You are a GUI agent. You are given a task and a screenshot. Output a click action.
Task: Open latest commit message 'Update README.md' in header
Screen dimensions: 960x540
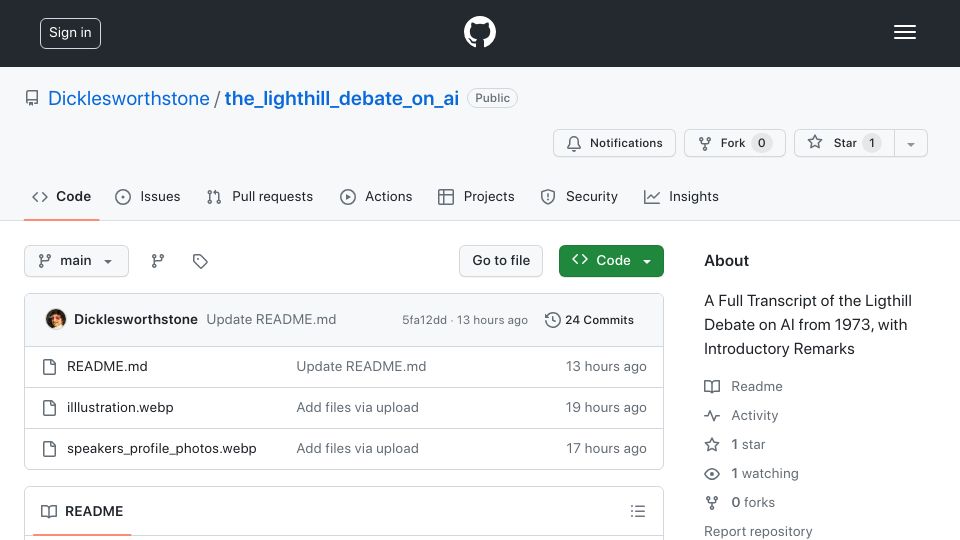(x=271, y=319)
